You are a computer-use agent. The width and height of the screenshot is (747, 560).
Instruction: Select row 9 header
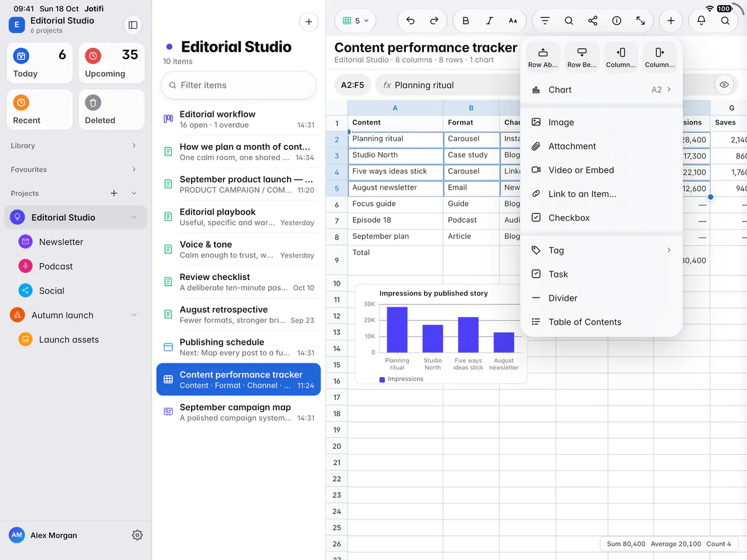[x=337, y=261]
